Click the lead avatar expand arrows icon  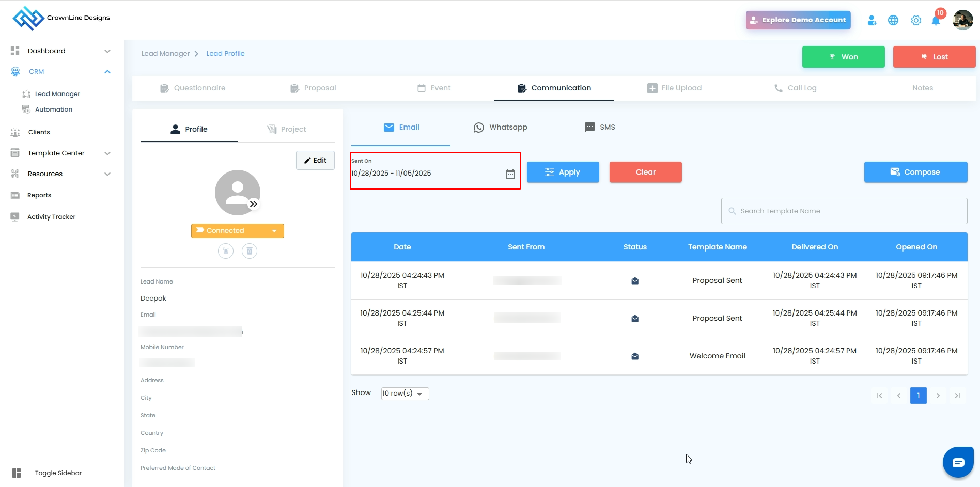point(253,204)
